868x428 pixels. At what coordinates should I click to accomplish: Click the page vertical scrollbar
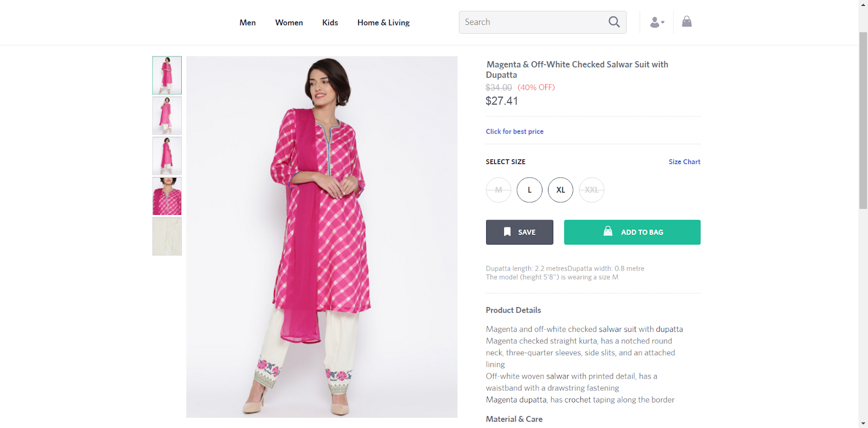click(x=863, y=120)
